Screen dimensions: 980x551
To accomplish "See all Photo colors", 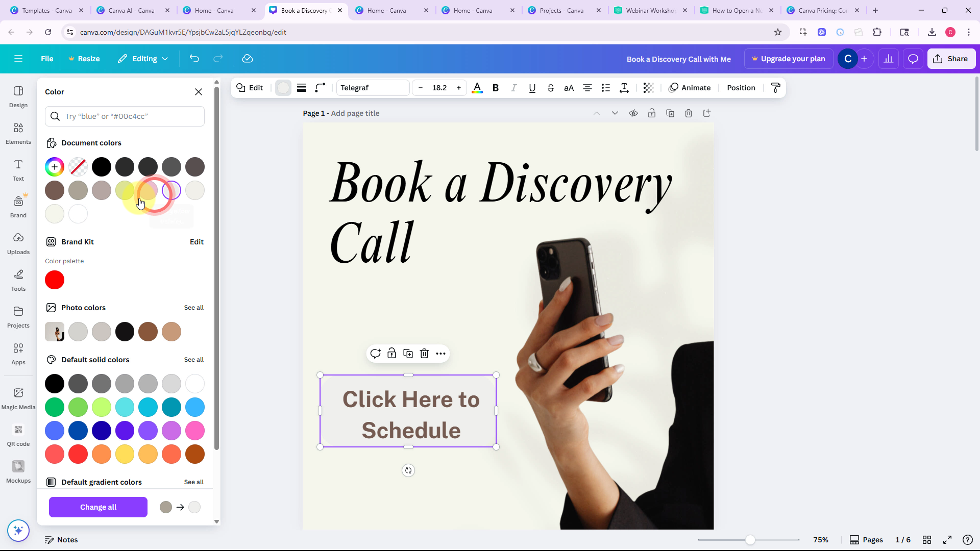I will point(194,308).
